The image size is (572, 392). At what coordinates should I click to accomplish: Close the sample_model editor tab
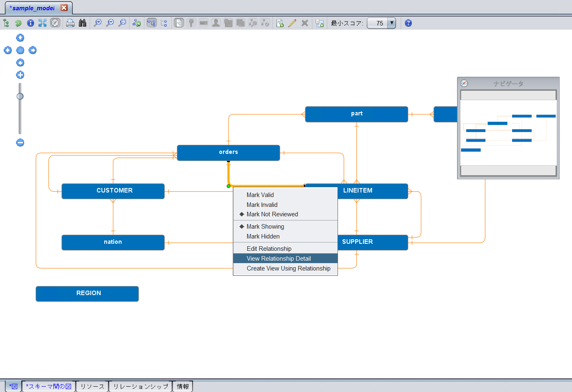64,8
